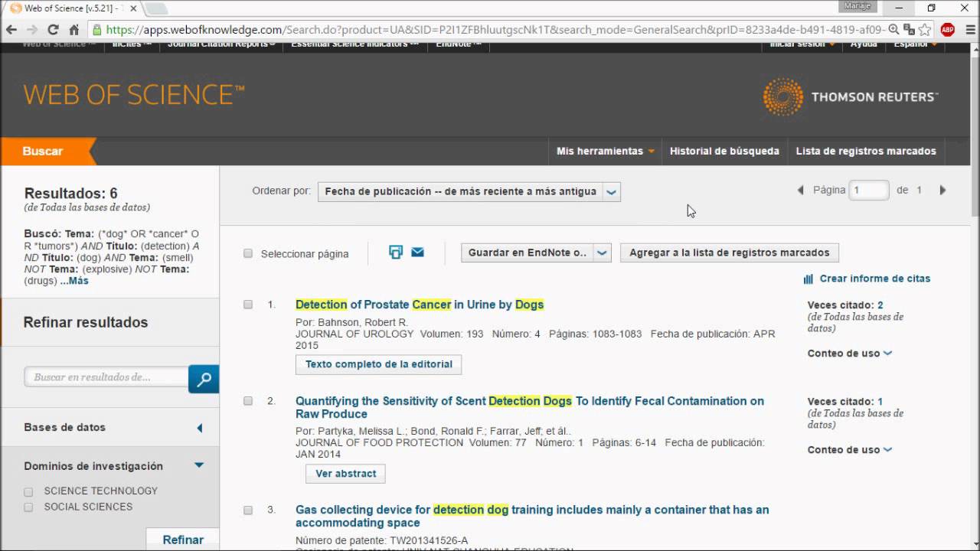Open the Ordenar por sort dropdown
Screen dimensions: 980x551
tap(469, 191)
